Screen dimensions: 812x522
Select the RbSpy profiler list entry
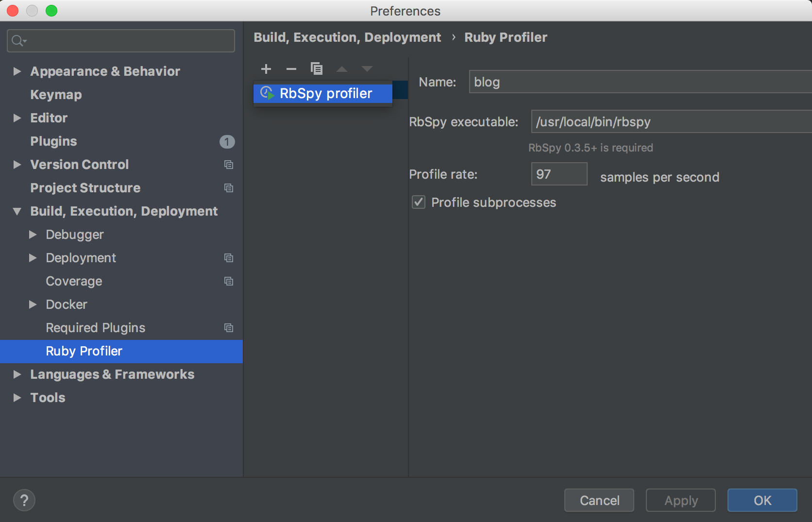[326, 93]
